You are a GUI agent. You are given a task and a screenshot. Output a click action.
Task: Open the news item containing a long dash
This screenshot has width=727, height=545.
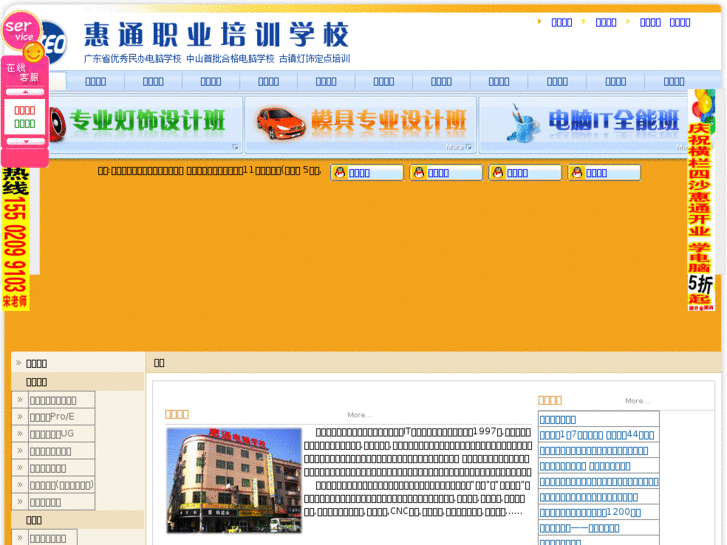[580, 528]
